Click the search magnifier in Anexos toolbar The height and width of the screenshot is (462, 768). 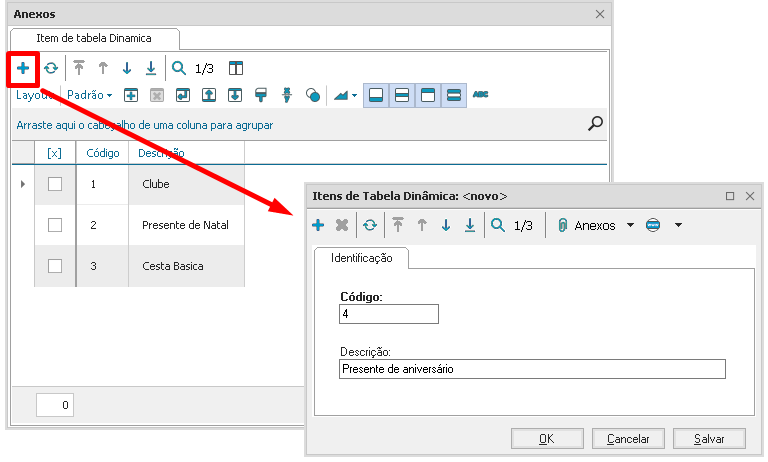click(x=179, y=68)
